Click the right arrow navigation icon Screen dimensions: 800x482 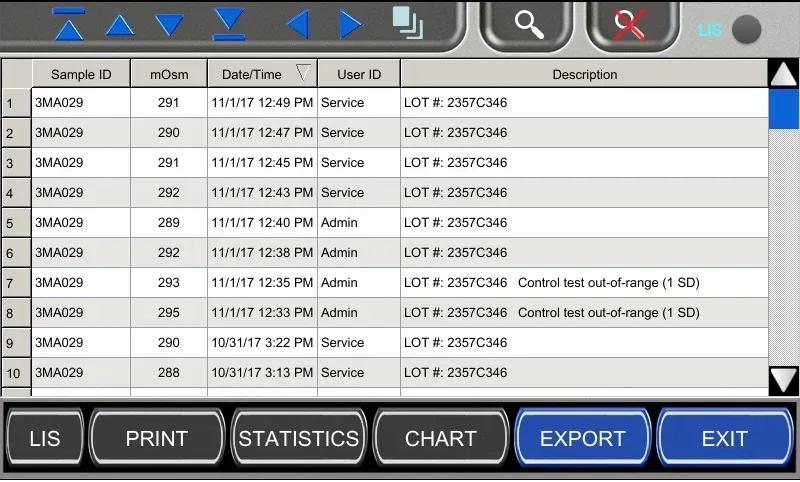tap(351, 24)
